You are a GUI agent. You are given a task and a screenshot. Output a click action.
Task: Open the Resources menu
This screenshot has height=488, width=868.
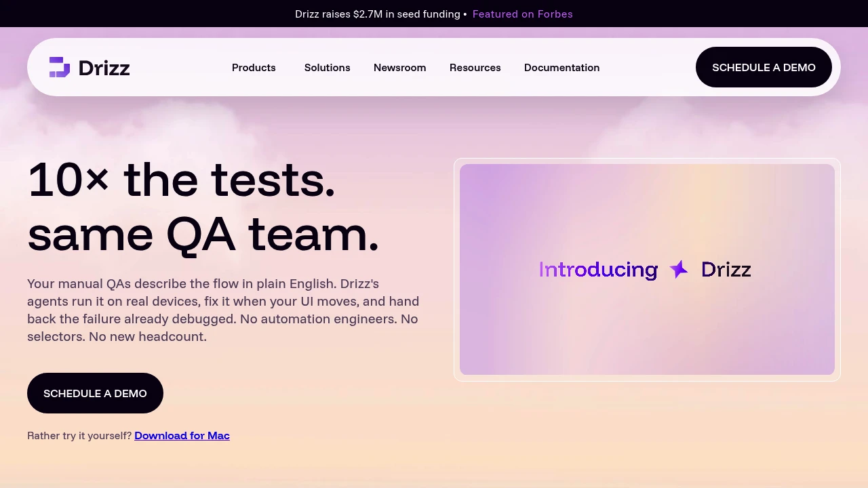tap(475, 68)
